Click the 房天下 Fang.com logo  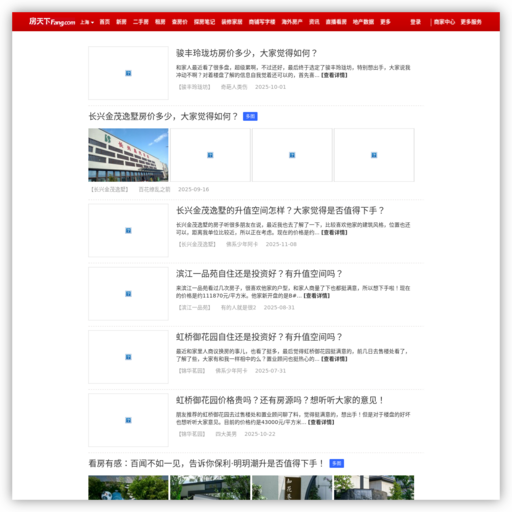coord(52,22)
